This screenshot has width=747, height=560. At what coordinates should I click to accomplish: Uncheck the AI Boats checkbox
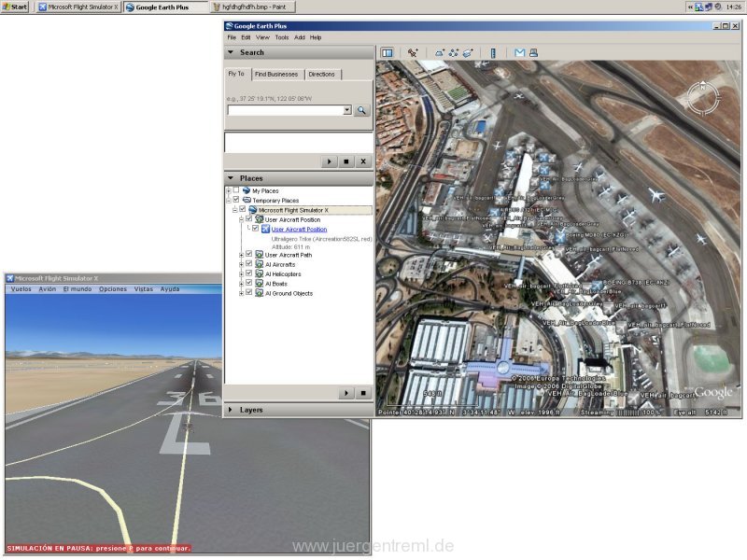(249, 283)
